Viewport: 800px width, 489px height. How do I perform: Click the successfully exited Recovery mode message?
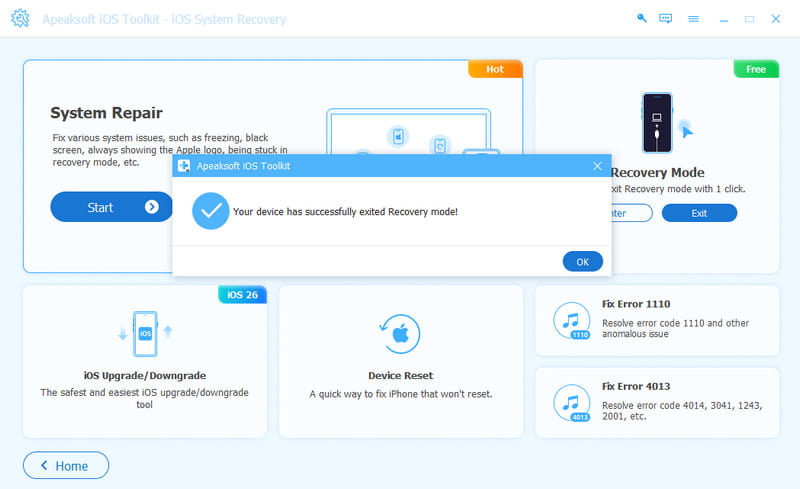[345, 211]
